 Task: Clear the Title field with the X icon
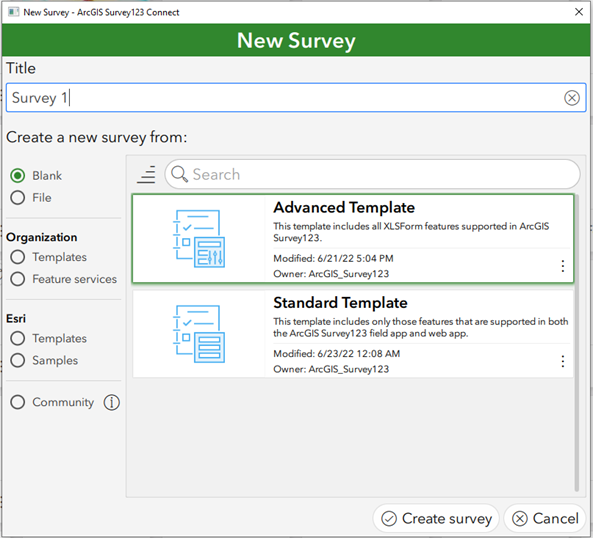[x=571, y=98]
